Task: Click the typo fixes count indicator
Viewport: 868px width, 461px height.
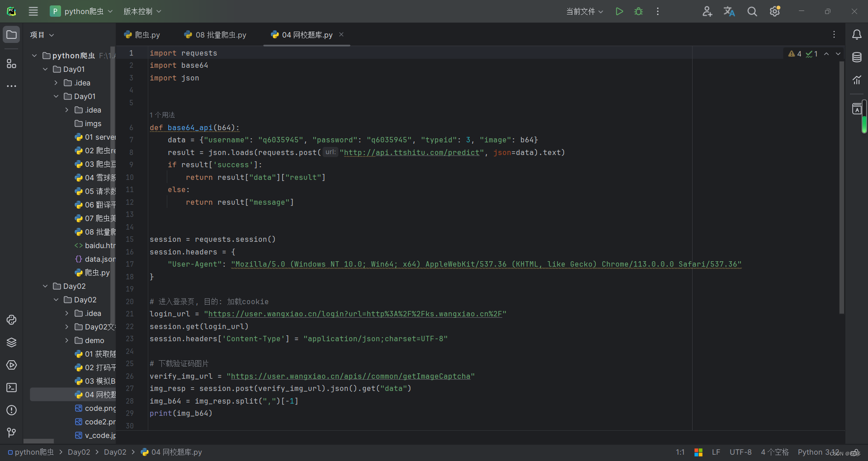Action: pos(812,54)
